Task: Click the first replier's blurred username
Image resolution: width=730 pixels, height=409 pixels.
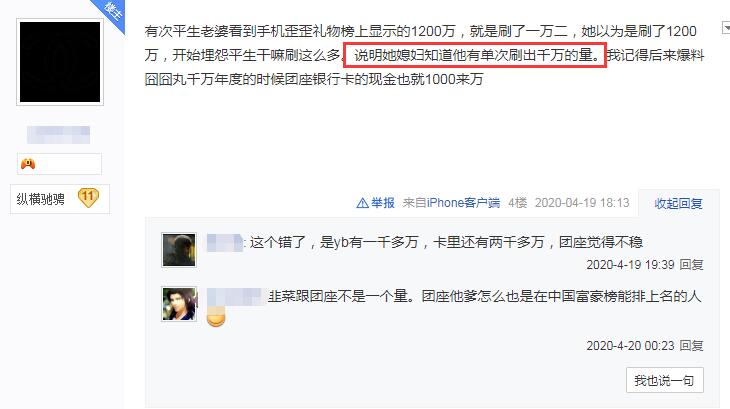Action: coord(224,242)
